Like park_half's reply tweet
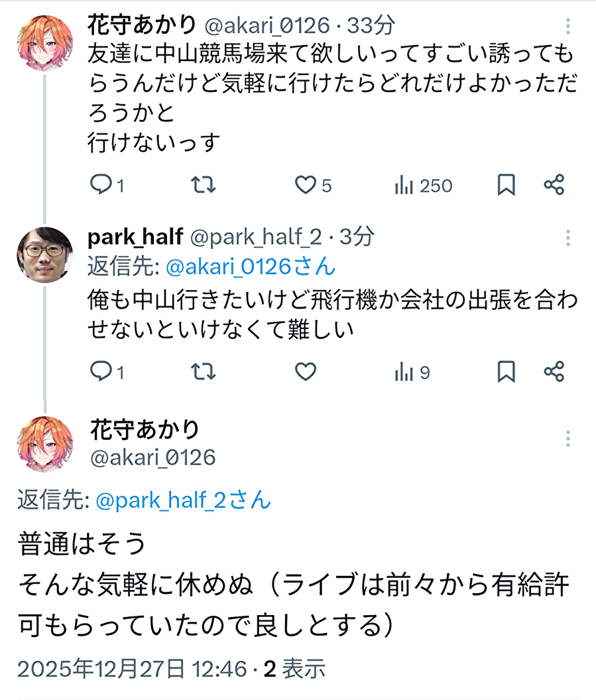 pos(306,372)
